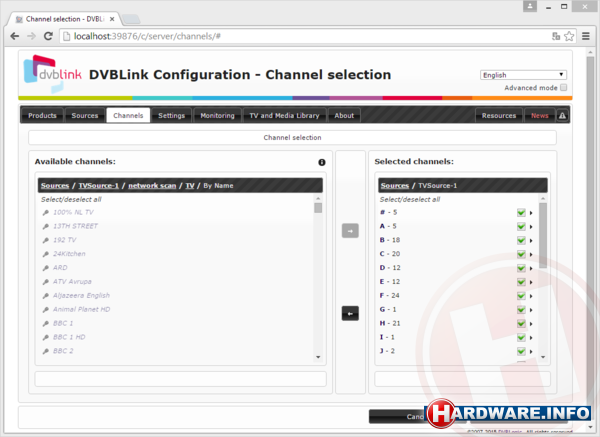Reload the page with the refresh icon
Viewport: 600px width, 437px height.
(48, 36)
